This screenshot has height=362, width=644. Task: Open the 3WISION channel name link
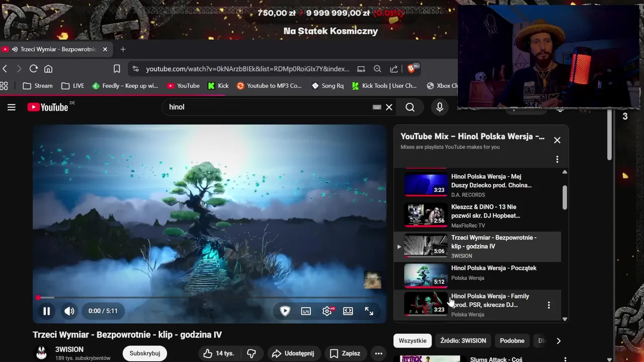pyautogui.click(x=69, y=349)
